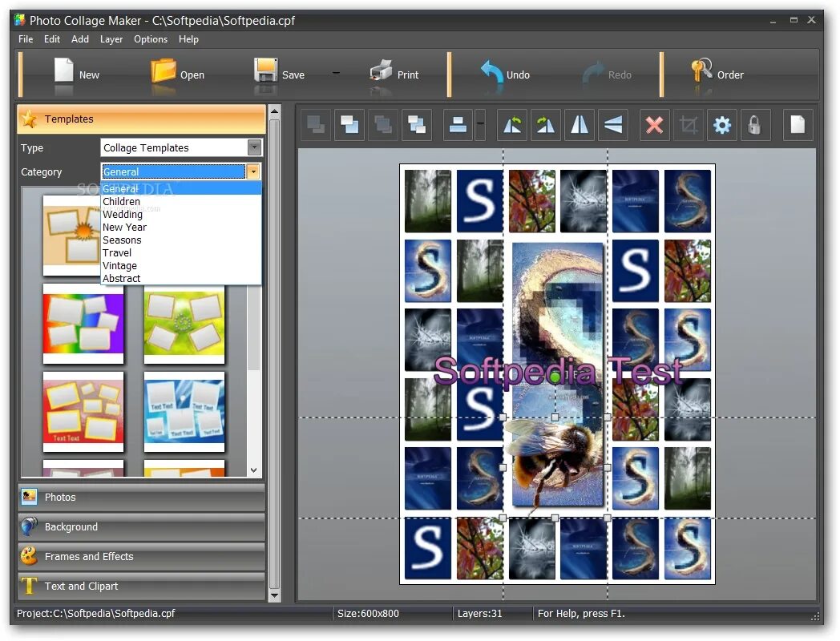The height and width of the screenshot is (641, 840).
Task: Flip the layer vertically
Action: click(x=613, y=125)
